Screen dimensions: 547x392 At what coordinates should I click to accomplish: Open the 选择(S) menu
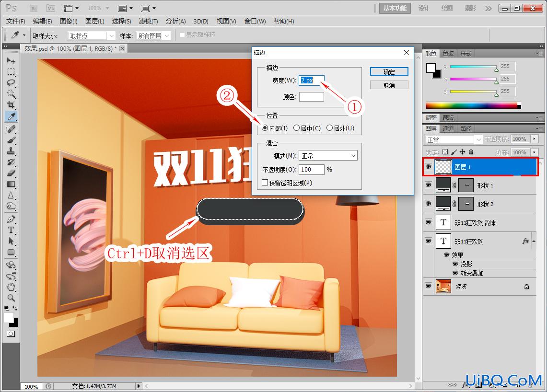pyautogui.click(x=121, y=21)
